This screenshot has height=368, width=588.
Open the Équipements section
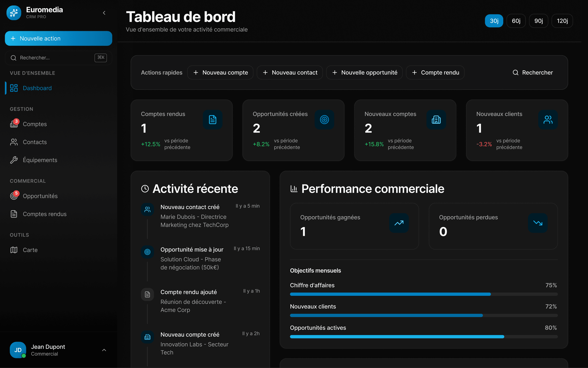[x=58, y=160]
